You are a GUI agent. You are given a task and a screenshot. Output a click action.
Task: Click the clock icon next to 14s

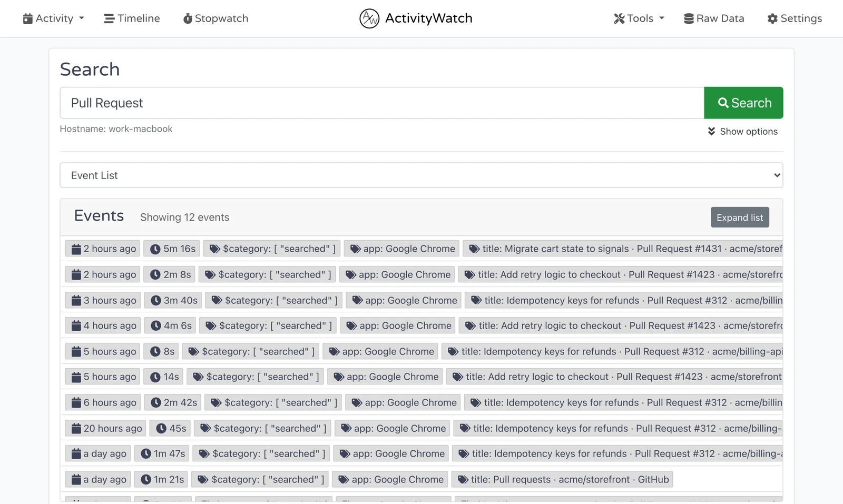coord(155,377)
